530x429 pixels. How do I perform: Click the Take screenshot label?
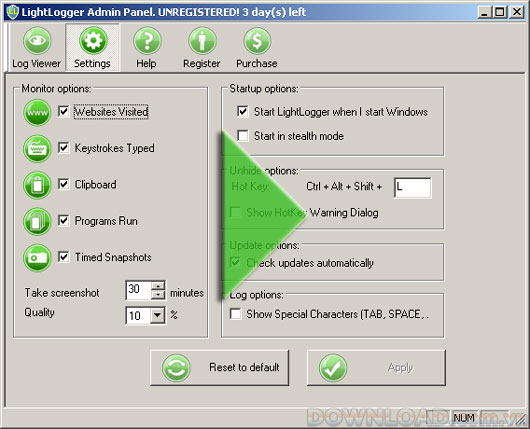62,293
